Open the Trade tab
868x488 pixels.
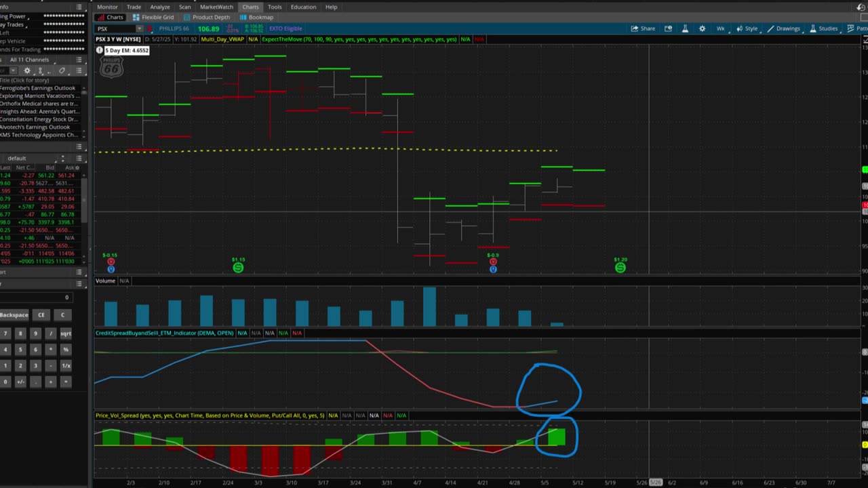(134, 7)
